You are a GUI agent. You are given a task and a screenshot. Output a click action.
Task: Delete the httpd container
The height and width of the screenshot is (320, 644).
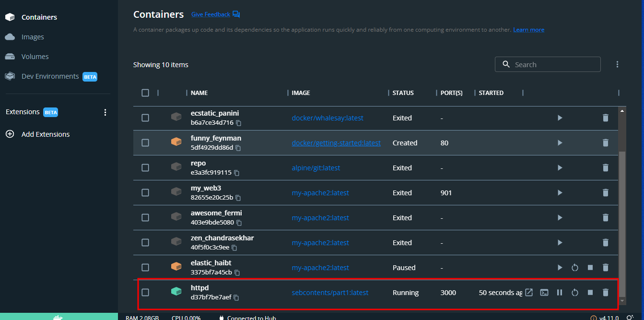click(x=606, y=292)
